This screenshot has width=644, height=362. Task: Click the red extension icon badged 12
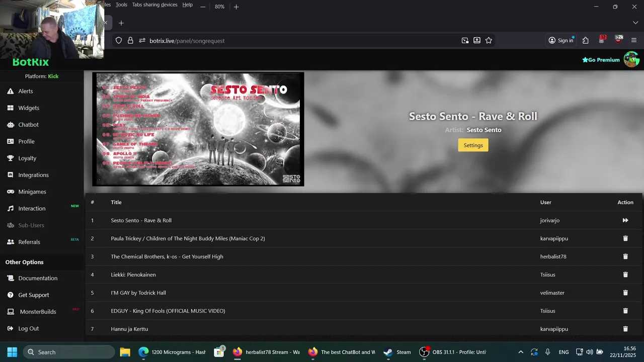point(602,40)
